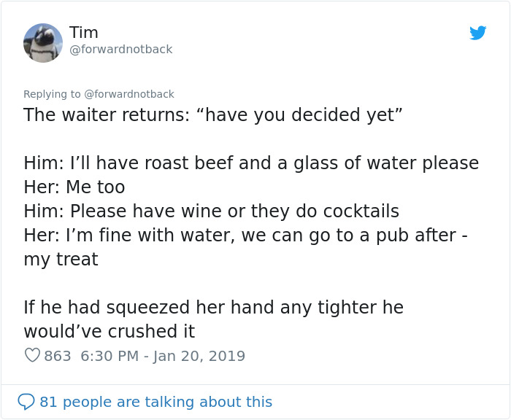The width and height of the screenshot is (511, 420).
Task: Click the "would've crushed it" line
Action: coord(109,331)
